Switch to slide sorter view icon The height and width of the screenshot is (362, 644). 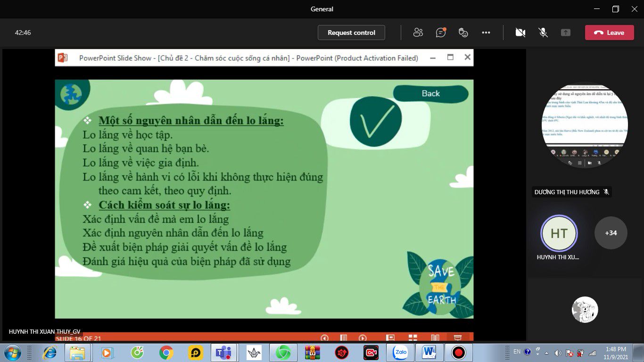(x=413, y=338)
